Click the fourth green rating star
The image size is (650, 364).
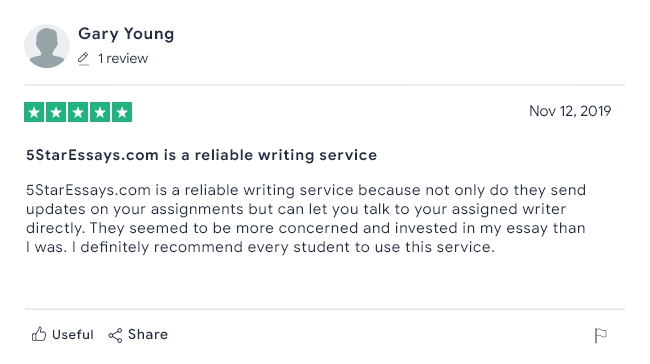[100, 112]
